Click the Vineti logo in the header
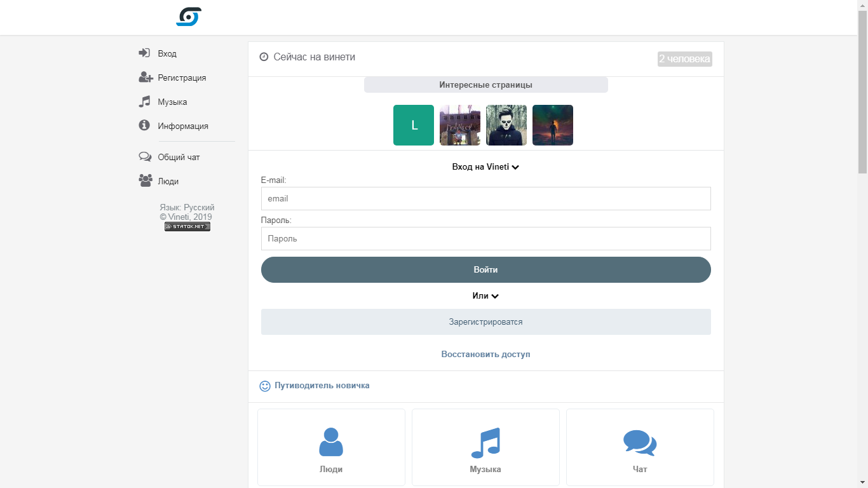Image resolution: width=868 pixels, height=488 pixels. 189,17
